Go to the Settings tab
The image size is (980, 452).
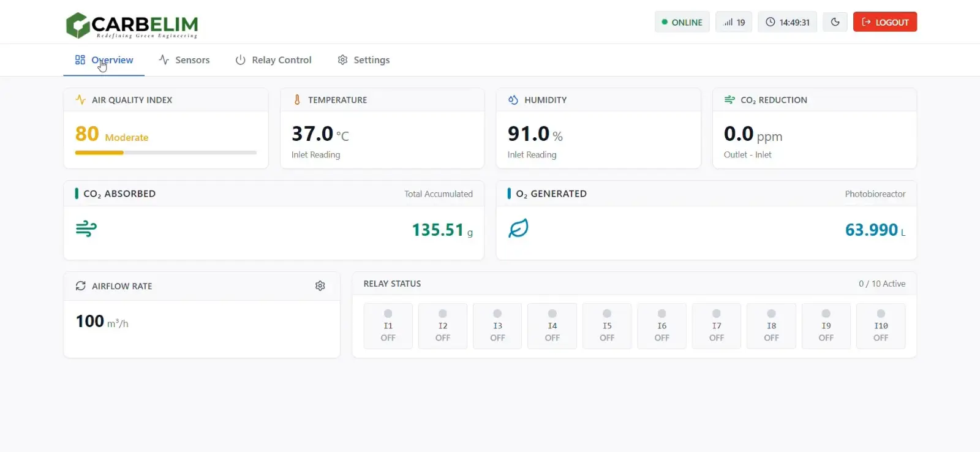click(364, 60)
